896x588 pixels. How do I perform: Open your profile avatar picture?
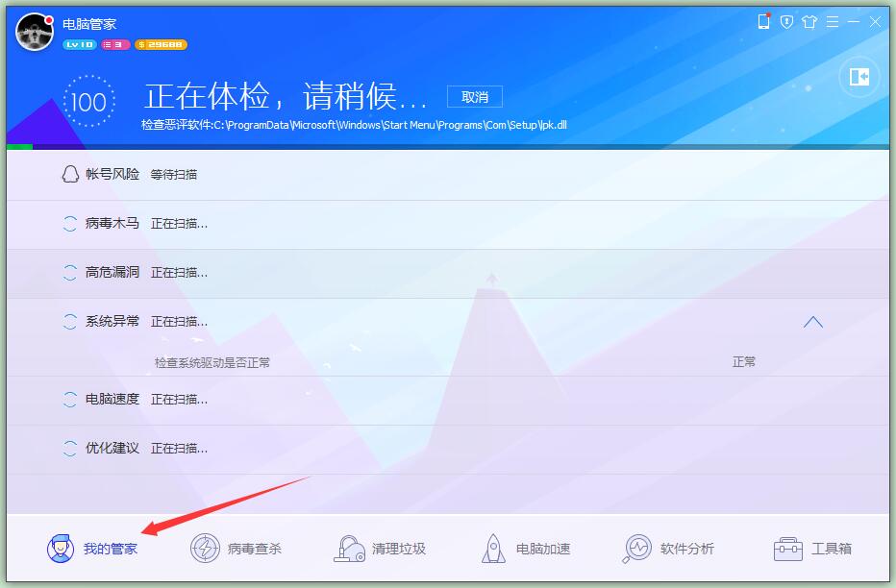click(x=34, y=32)
